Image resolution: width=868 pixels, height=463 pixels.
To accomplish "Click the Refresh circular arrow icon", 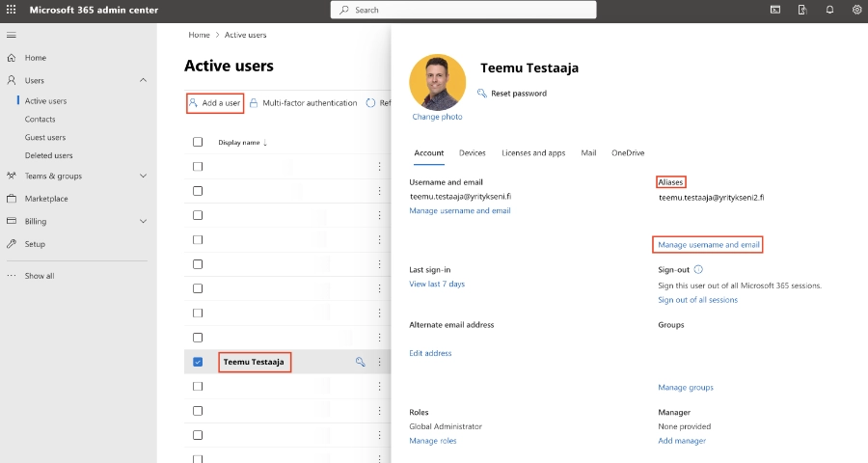I will 370,103.
